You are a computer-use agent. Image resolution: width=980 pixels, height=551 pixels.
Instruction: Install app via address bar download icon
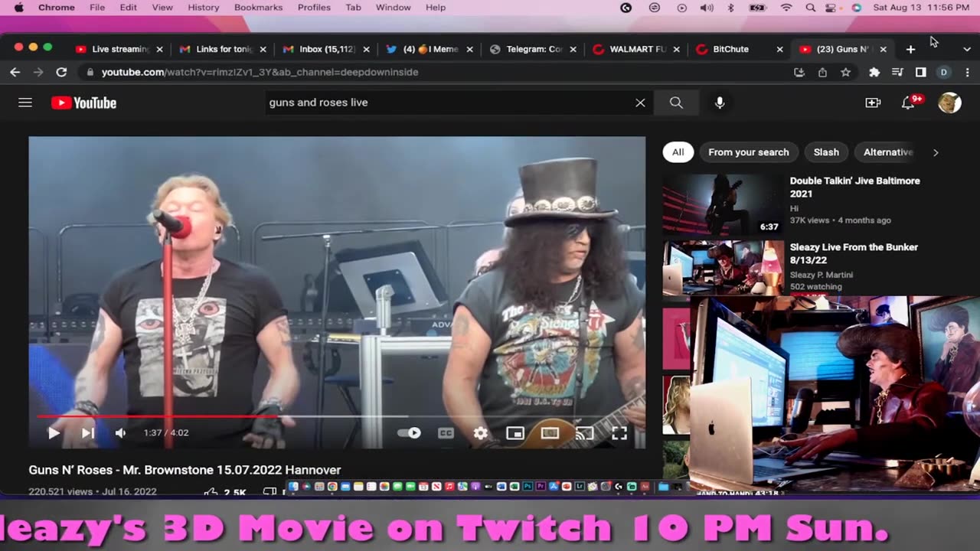pyautogui.click(x=799, y=72)
